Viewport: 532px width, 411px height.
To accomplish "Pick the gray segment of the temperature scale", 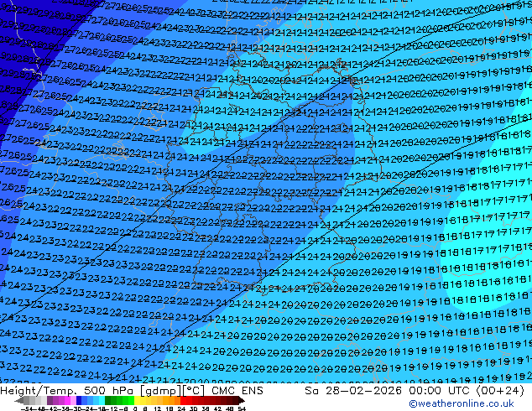I will (x=32, y=400).
